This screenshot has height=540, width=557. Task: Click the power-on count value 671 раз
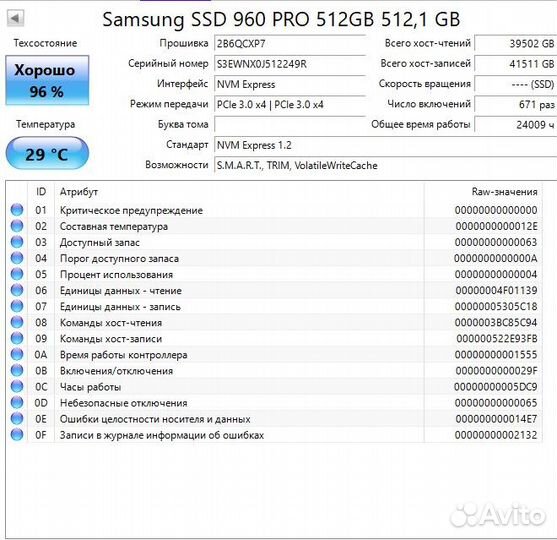coord(516,104)
